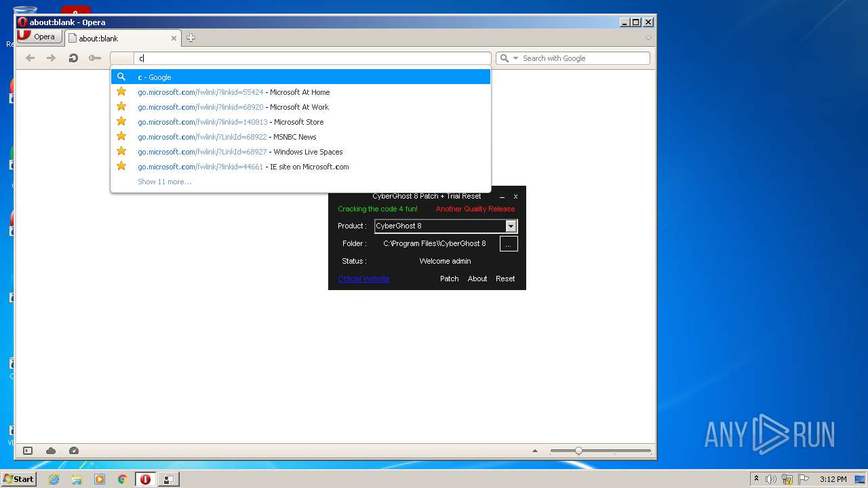
Task: Click the 3:12 PM system clock
Action: (833, 479)
